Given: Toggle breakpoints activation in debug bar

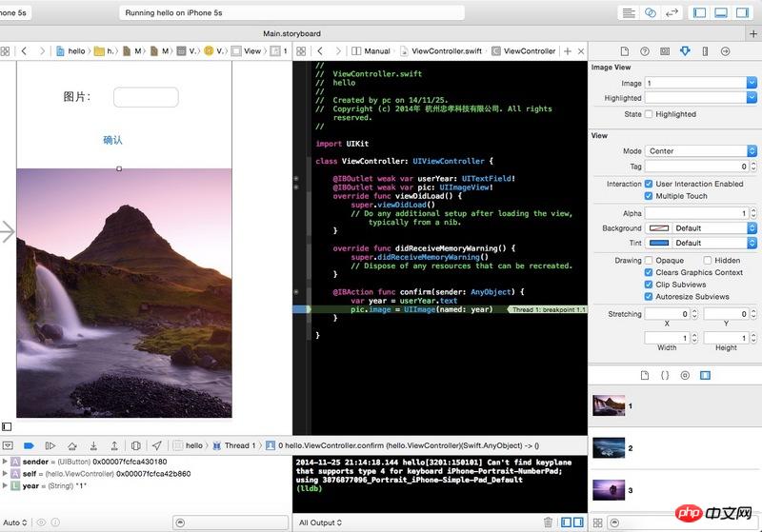Looking at the screenshot, I should [29, 445].
